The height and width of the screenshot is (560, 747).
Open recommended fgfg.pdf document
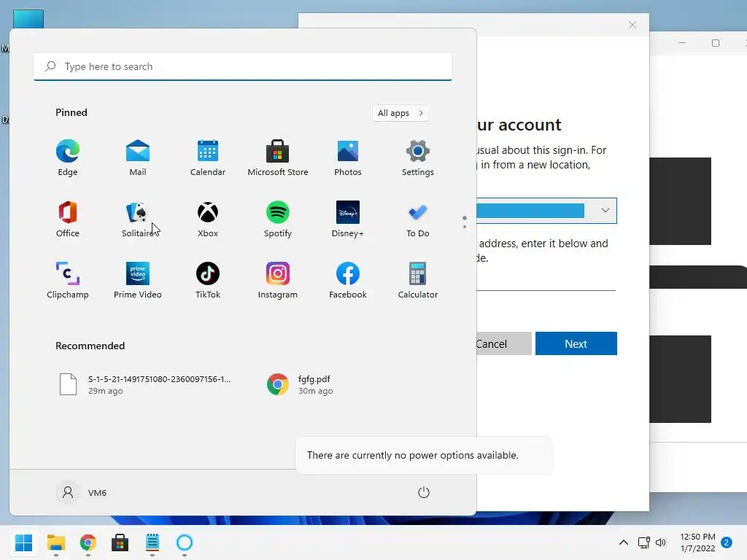pos(300,384)
